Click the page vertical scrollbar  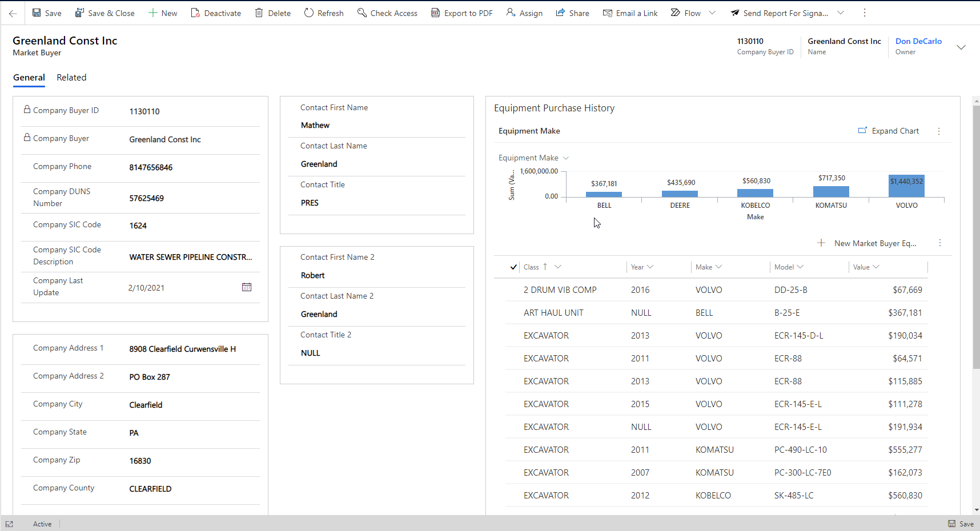pyautogui.click(x=976, y=237)
